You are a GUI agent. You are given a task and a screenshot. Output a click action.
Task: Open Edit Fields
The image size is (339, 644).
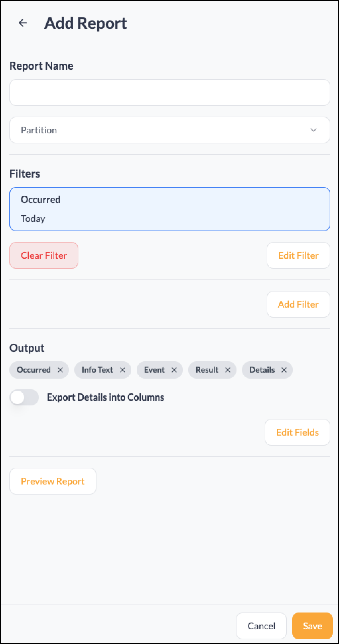[297, 432]
